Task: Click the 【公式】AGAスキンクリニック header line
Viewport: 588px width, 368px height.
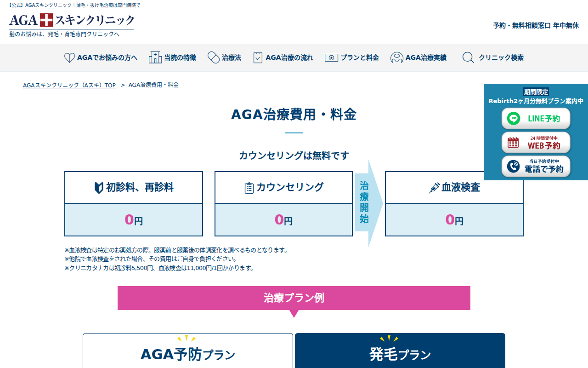Action: [x=74, y=5]
